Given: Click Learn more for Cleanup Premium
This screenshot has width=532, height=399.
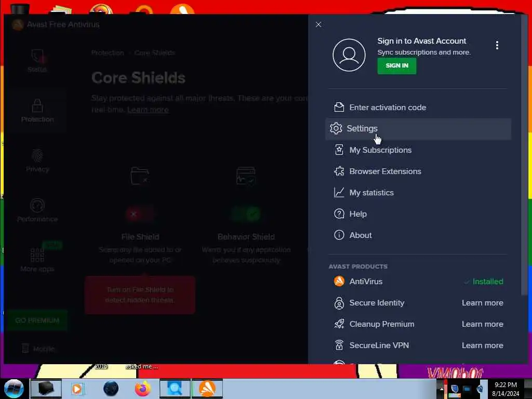Looking at the screenshot, I should [x=482, y=324].
